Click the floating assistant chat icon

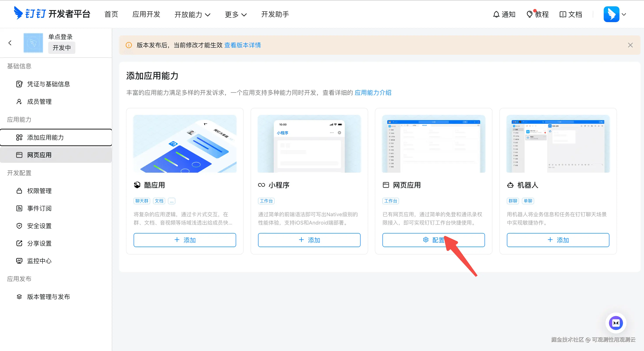coord(616,323)
